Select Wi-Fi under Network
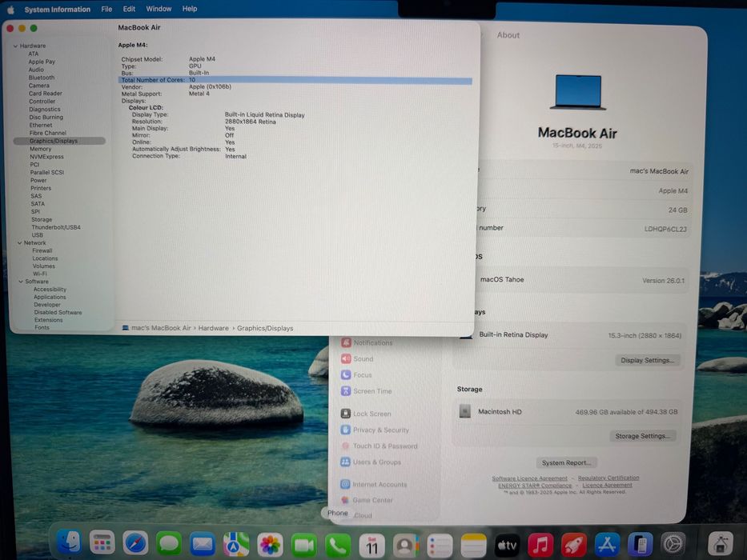 [x=40, y=274]
